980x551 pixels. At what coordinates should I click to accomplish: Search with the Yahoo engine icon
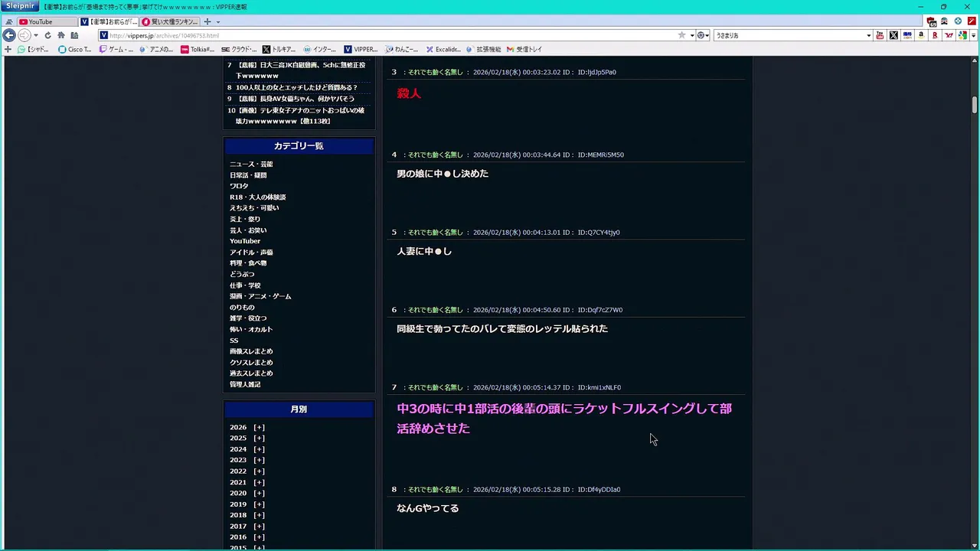tap(949, 35)
